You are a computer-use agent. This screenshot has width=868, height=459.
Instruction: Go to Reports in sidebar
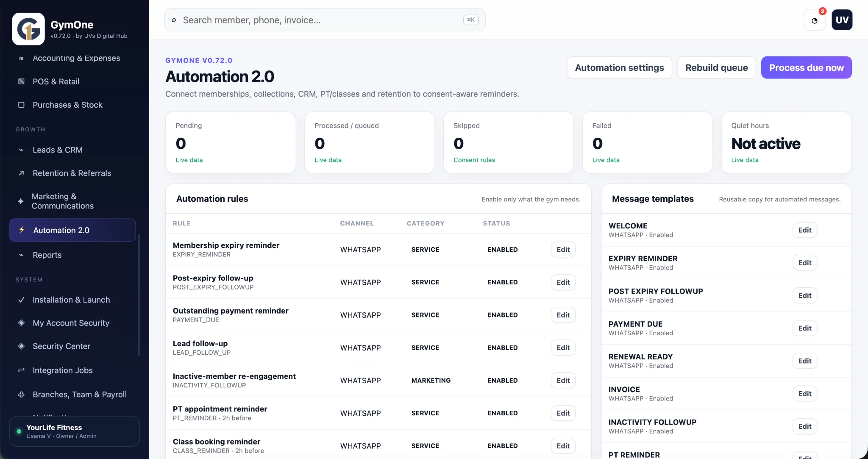click(72, 255)
